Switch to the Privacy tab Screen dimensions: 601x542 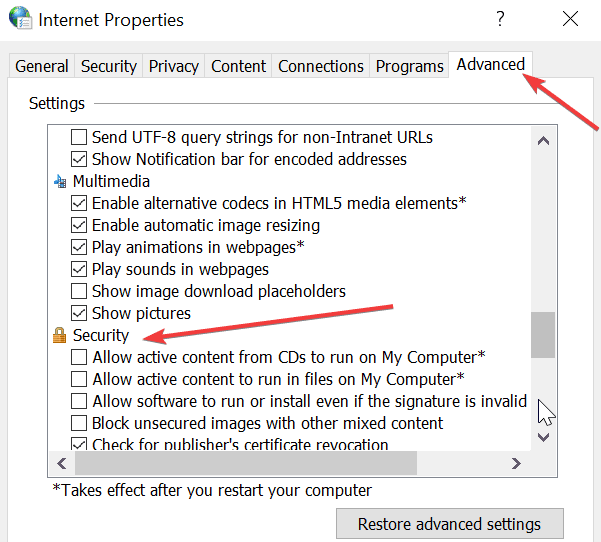(174, 66)
